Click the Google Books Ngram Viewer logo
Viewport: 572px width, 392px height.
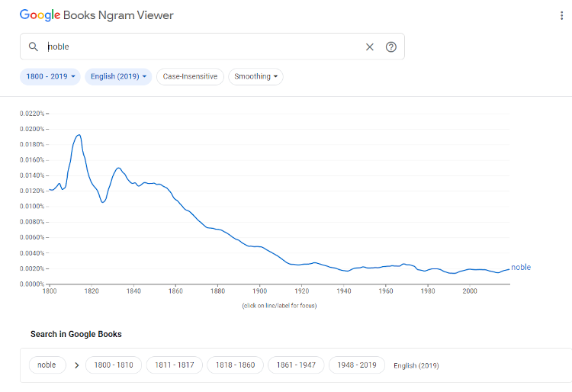tap(96, 15)
